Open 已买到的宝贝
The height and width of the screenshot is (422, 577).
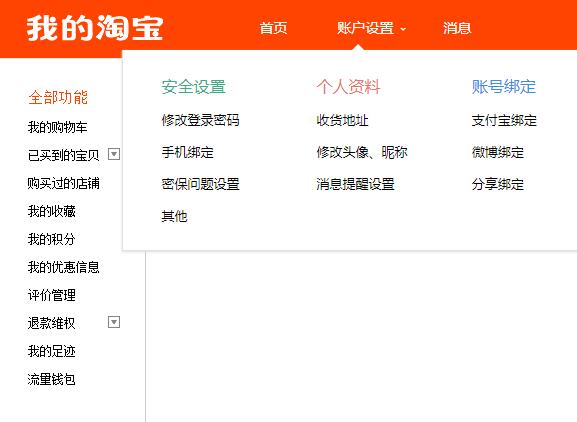click(63, 155)
